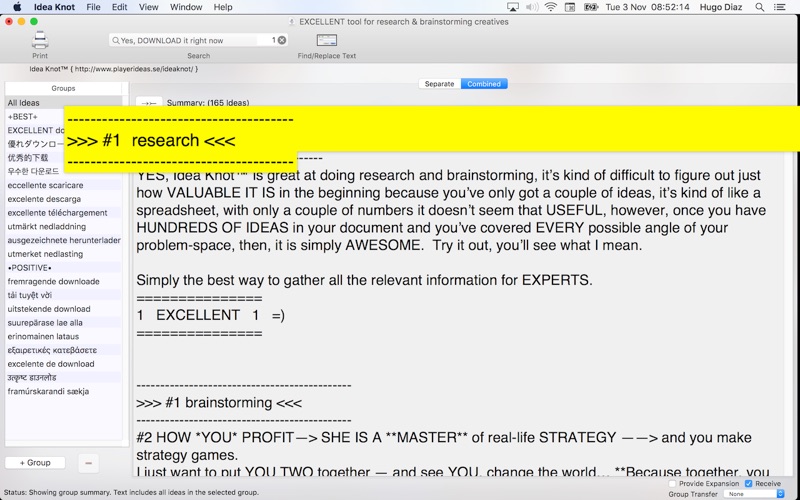This screenshot has height=500, width=800.
Task: Switch to Separate view
Action: click(x=439, y=84)
